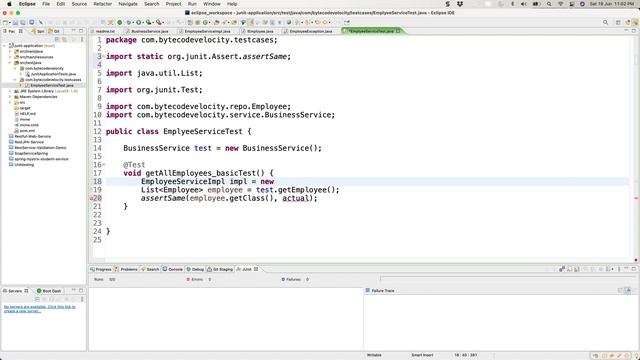This screenshot has height=360, width=640.
Task: Open the Console tab
Action: coord(173,269)
